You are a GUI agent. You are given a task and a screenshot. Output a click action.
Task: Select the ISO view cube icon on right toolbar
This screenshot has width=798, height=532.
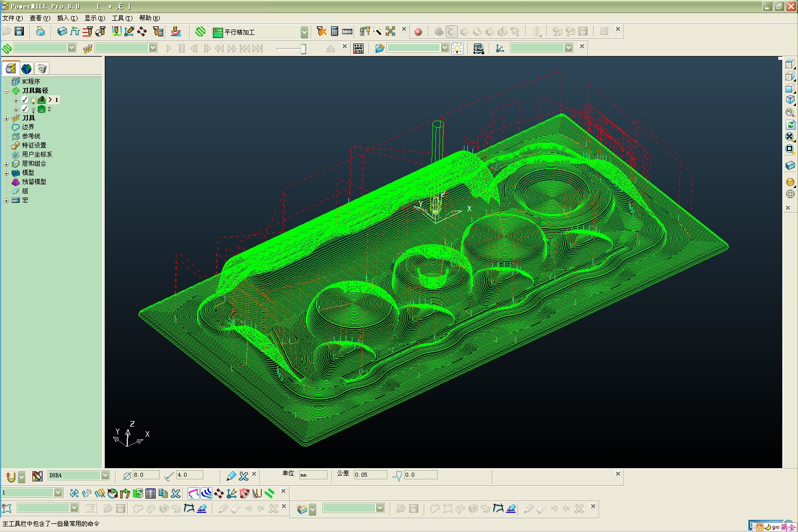[x=790, y=100]
